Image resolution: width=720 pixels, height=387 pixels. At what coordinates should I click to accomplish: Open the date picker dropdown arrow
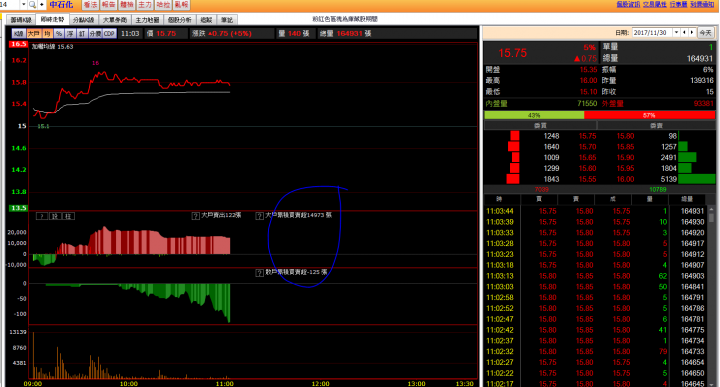click(x=676, y=33)
